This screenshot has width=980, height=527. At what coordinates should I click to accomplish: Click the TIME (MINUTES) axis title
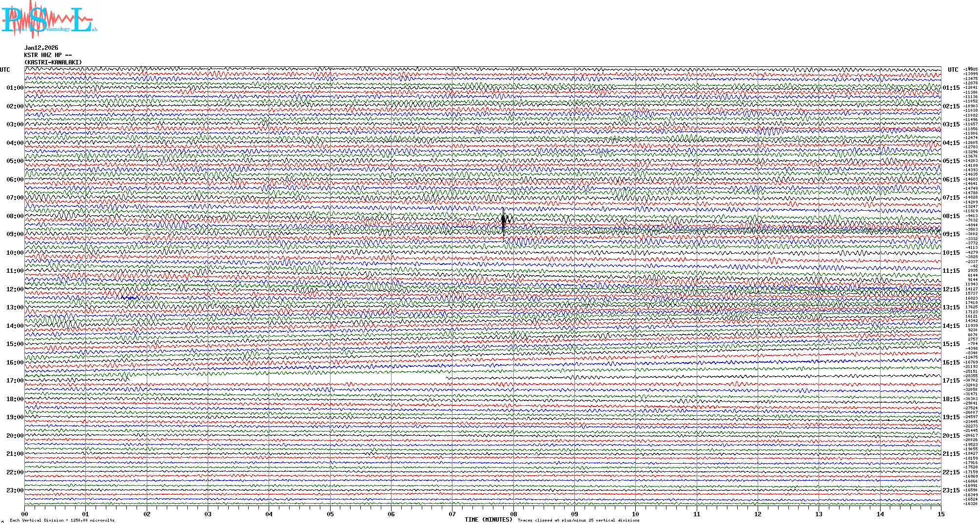pyautogui.click(x=488, y=520)
